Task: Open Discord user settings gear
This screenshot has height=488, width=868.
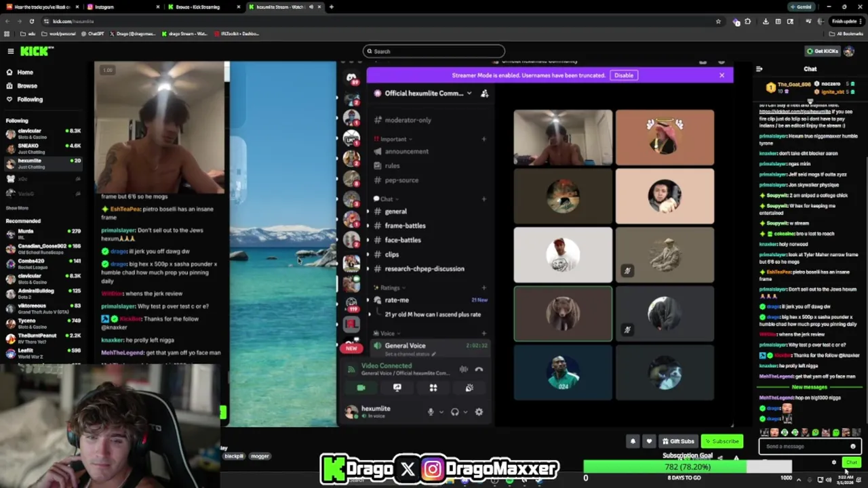Action: point(479,411)
